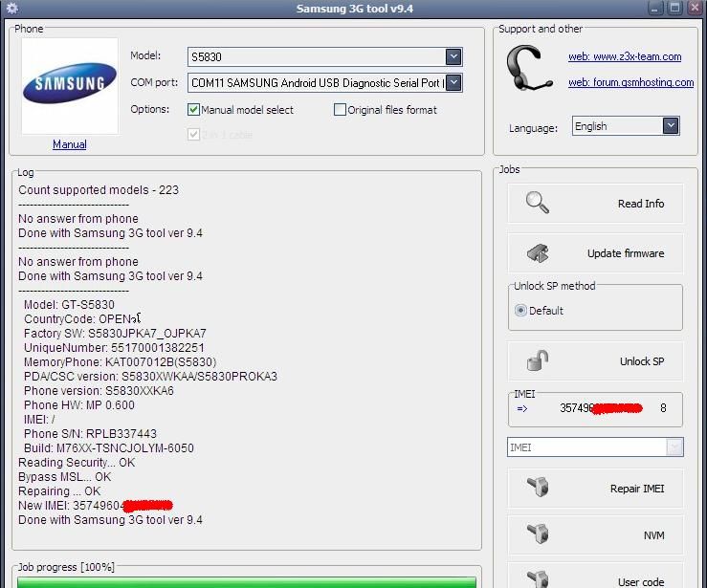Image resolution: width=707 pixels, height=588 pixels.
Task: Click log line 'Phone S/N: RPLB337443'
Action: pyautogui.click(x=90, y=433)
